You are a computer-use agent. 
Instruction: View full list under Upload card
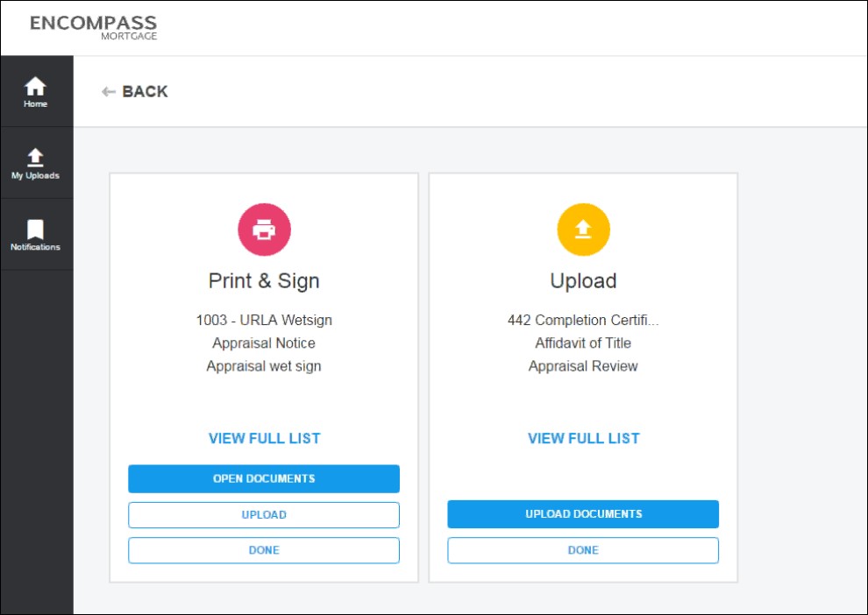click(x=583, y=439)
